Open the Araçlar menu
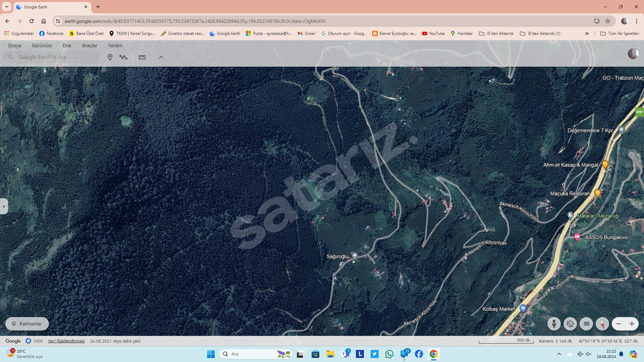The width and height of the screenshot is (644, 362). coord(90,46)
